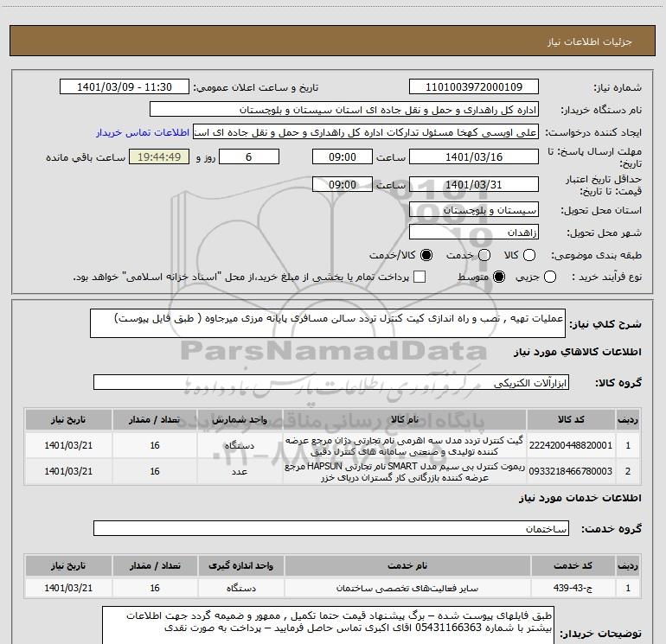Image resolution: width=666 pixels, height=644 pixels.
Task: Click the general need description text box
Action: [328, 323]
